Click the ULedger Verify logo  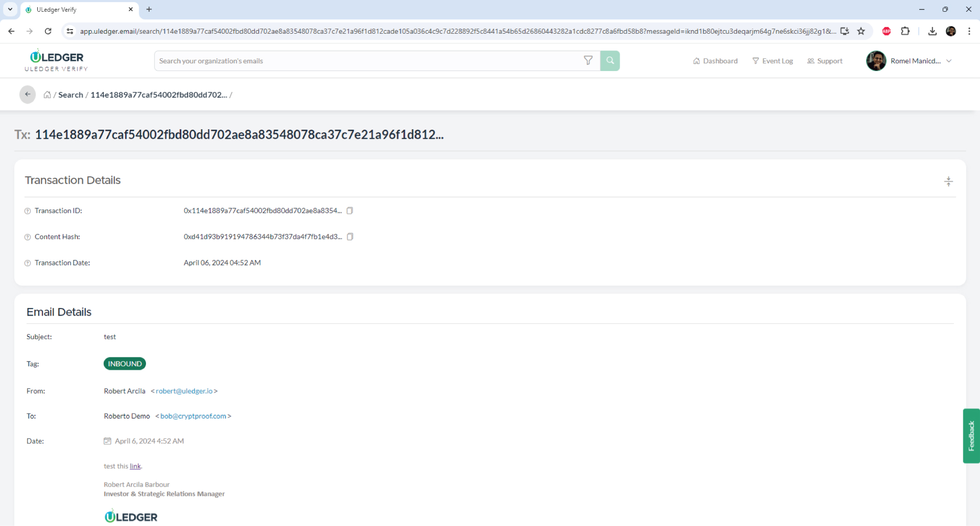tap(56, 60)
